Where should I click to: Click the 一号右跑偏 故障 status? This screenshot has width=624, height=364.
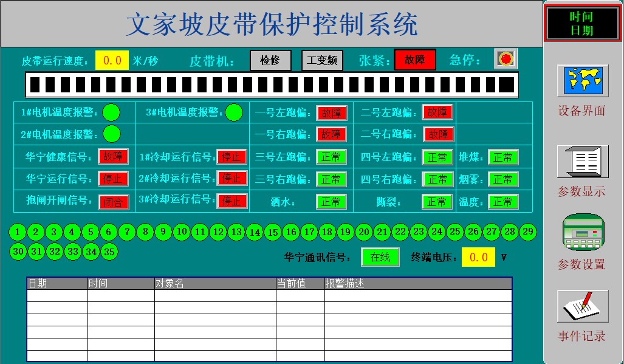[331, 134]
